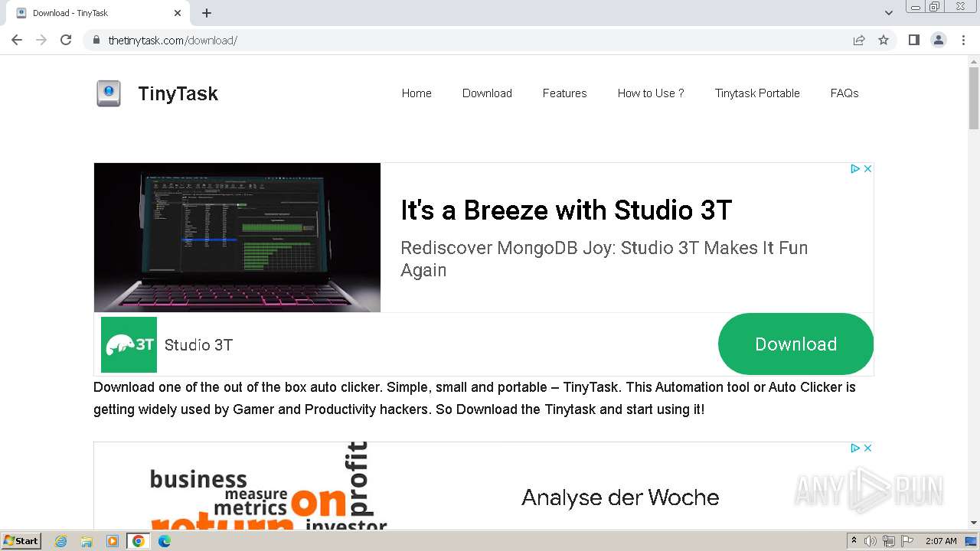
Task: Open Chrome's three-dot menu
Action: tap(963, 40)
